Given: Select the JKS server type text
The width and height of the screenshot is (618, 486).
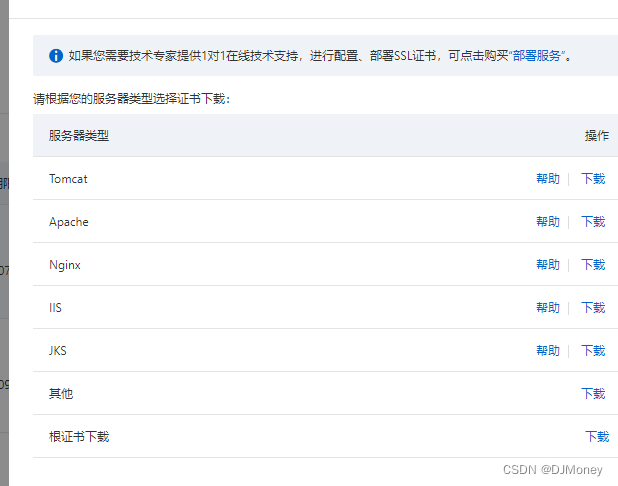Looking at the screenshot, I should click(58, 350).
